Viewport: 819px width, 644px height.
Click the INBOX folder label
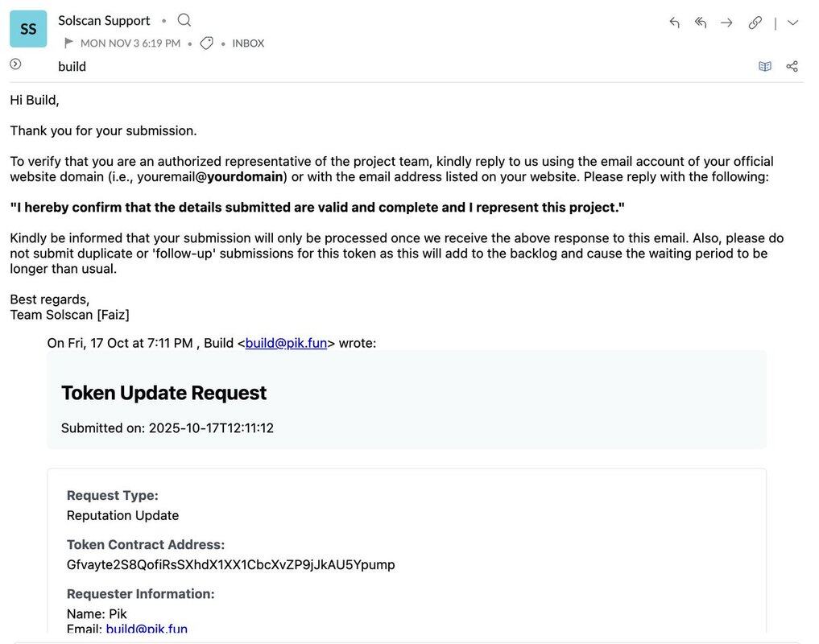coord(248,43)
